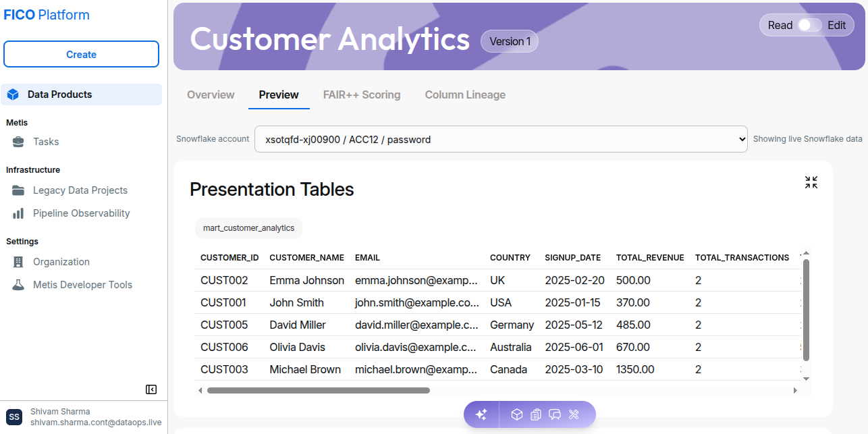
Task: Click the Pipeline Observability bar chart icon
Action: click(19, 213)
